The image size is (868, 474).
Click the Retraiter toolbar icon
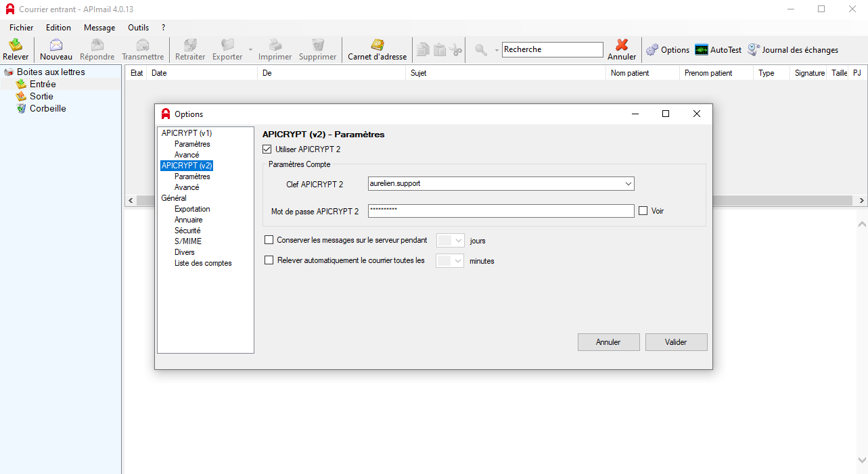190,45
